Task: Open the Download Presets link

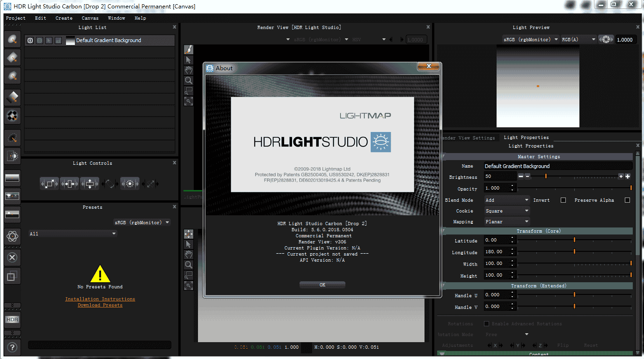Action: point(100,305)
